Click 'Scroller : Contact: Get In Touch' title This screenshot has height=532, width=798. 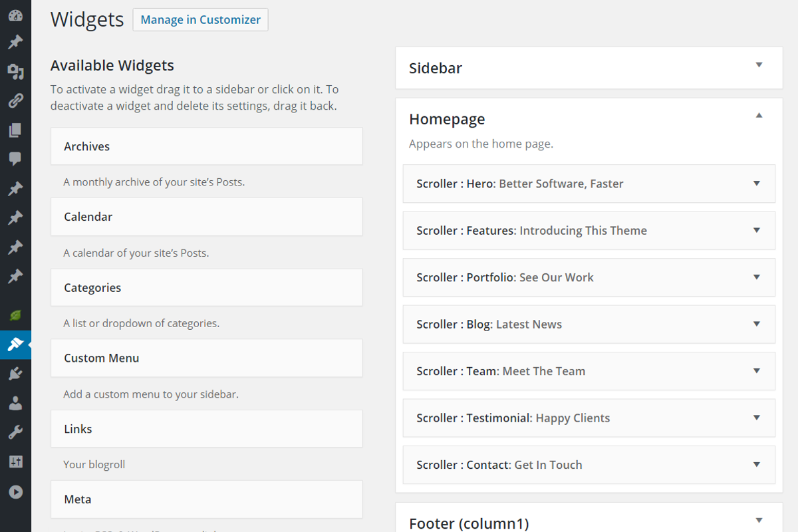pyautogui.click(x=499, y=465)
